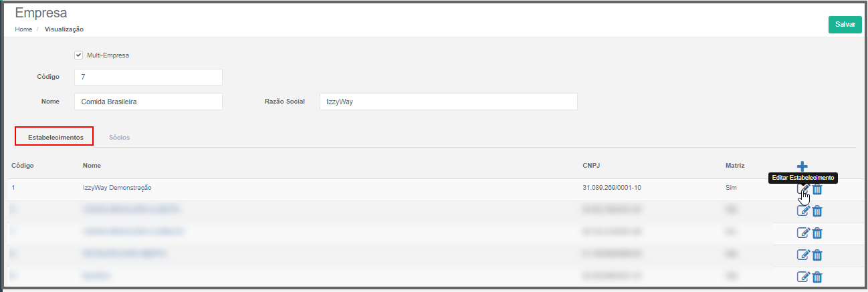Delete the last establishment row

[x=817, y=277]
